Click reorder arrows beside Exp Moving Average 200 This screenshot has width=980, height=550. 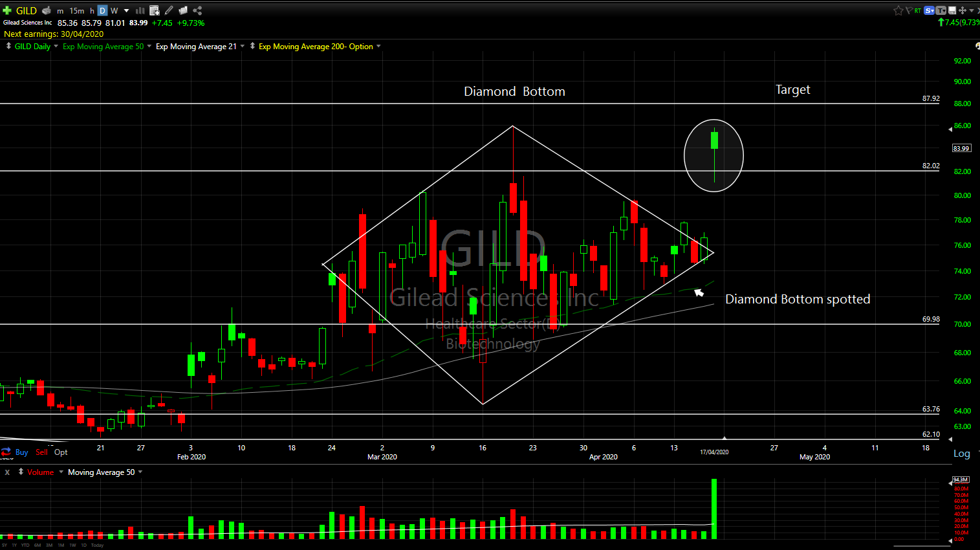[x=252, y=46]
